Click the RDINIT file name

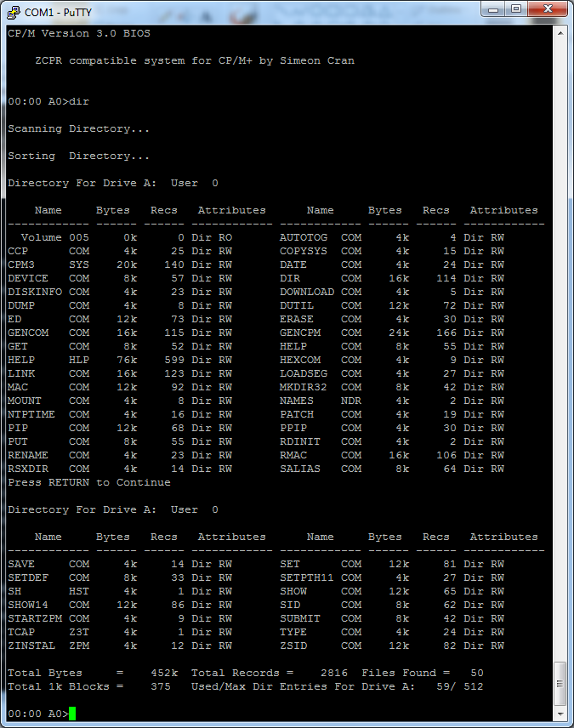(x=300, y=441)
